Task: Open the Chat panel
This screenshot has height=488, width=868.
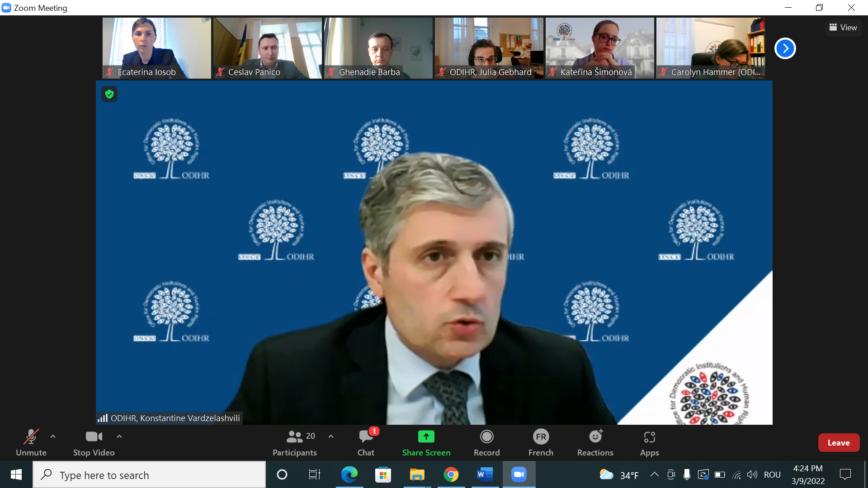Action: pyautogui.click(x=366, y=443)
